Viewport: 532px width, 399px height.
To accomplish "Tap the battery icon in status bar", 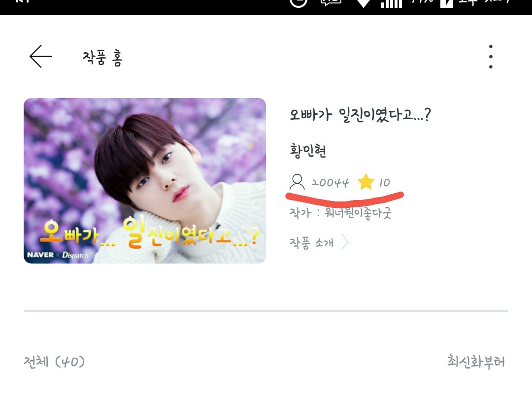I will (446, 3).
